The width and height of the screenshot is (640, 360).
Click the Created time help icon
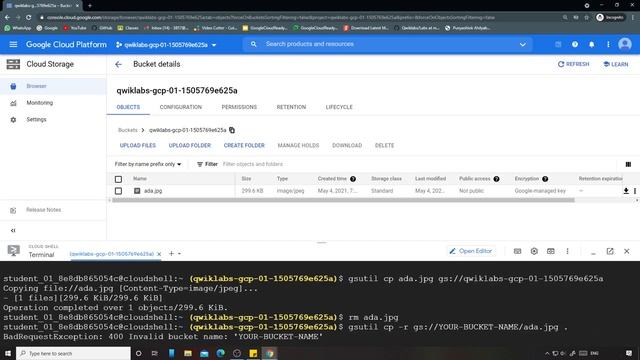coord(353,179)
